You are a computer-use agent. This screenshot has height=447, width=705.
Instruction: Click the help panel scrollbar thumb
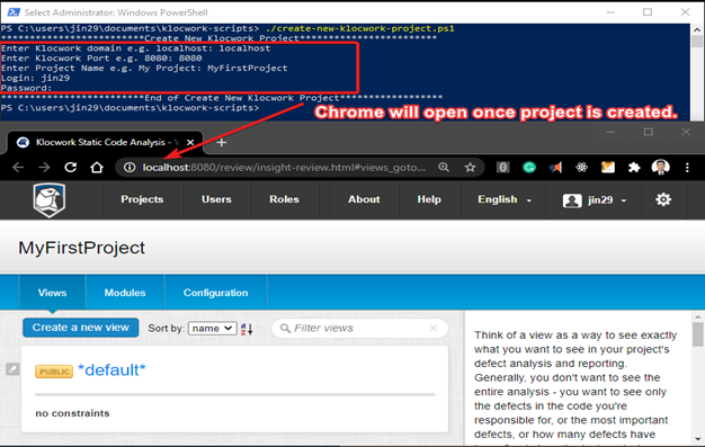coord(697,335)
